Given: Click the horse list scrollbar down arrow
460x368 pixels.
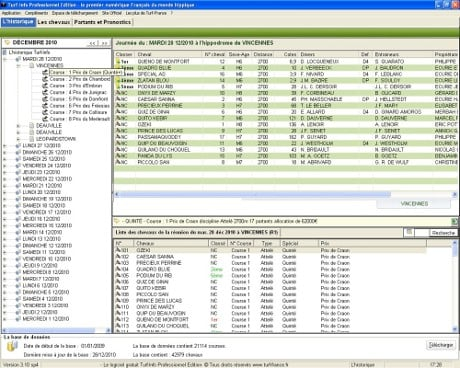Looking at the screenshot, I should [x=455, y=329].
